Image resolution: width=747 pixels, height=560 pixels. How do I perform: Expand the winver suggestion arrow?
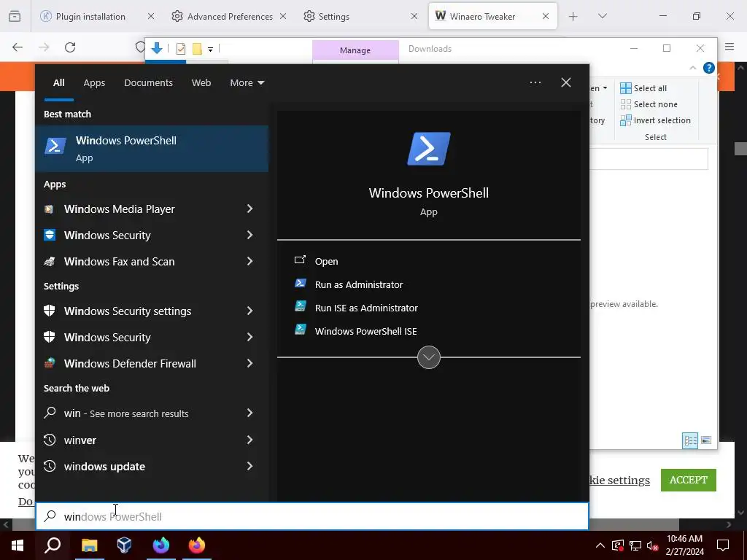point(249,440)
